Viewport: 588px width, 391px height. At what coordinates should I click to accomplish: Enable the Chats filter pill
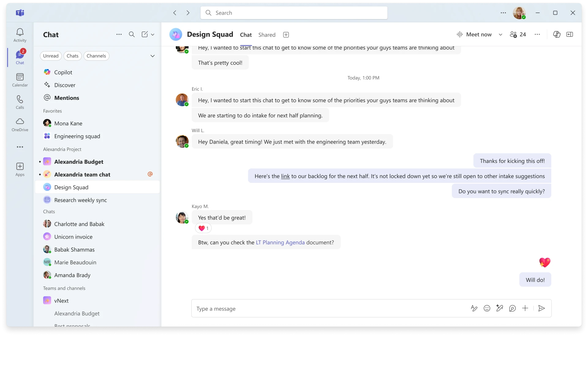click(x=73, y=56)
